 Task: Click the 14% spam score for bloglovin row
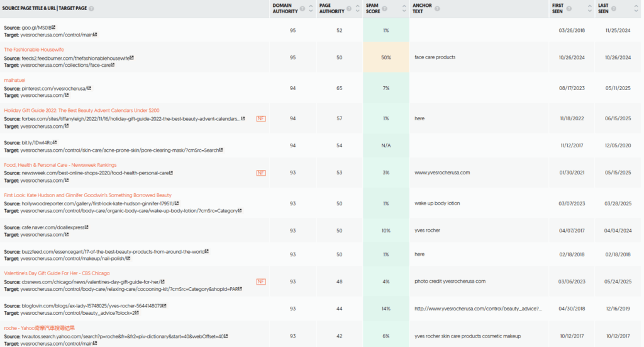tap(386, 309)
